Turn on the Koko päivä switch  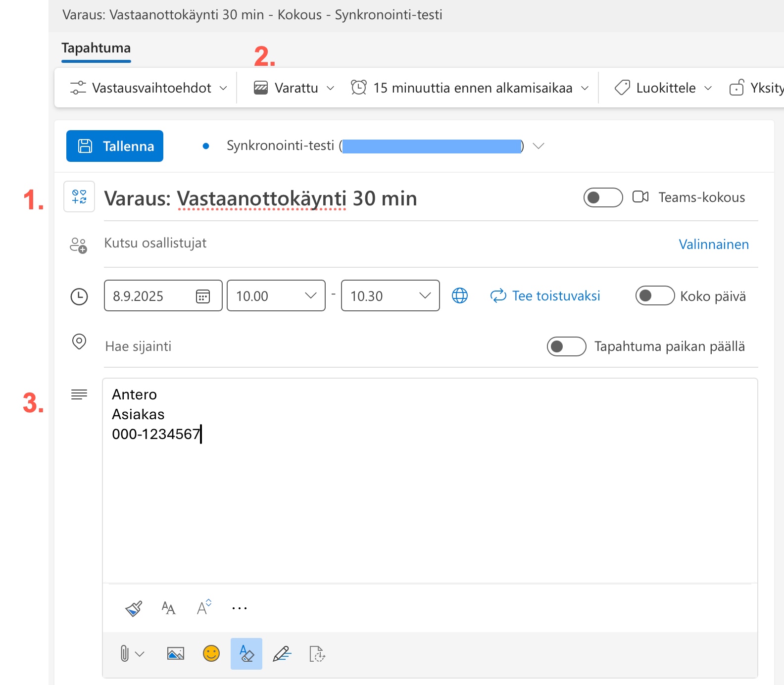[x=654, y=296]
